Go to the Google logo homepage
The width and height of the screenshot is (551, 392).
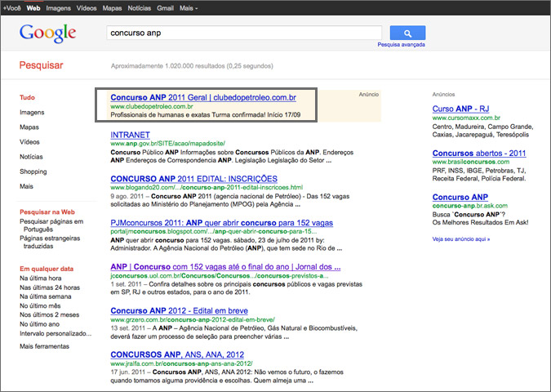pyautogui.click(x=48, y=33)
